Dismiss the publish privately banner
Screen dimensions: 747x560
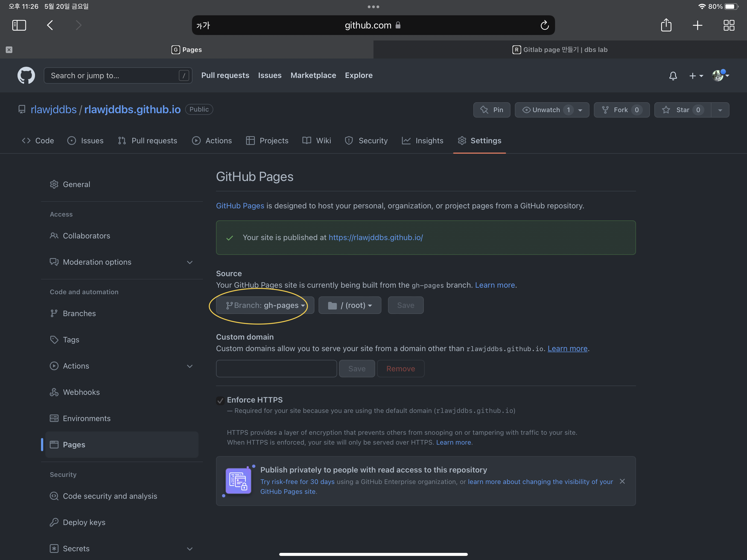(622, 481)
